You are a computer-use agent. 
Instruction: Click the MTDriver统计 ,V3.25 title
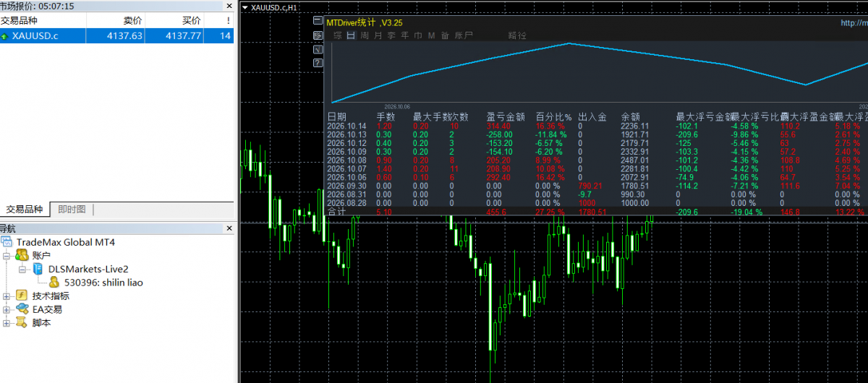(365, 22)
